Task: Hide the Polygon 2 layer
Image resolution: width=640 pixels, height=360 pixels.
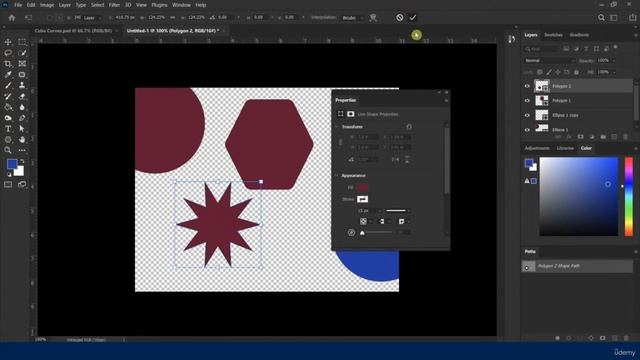Action: [x=527, y=86]
